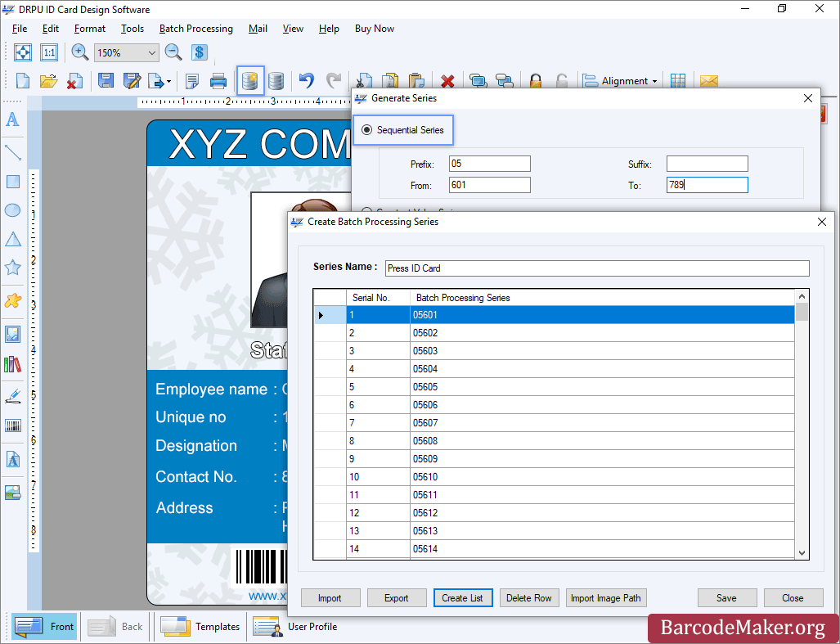Click the Zoom Out magnifier icon

[173, 52]
